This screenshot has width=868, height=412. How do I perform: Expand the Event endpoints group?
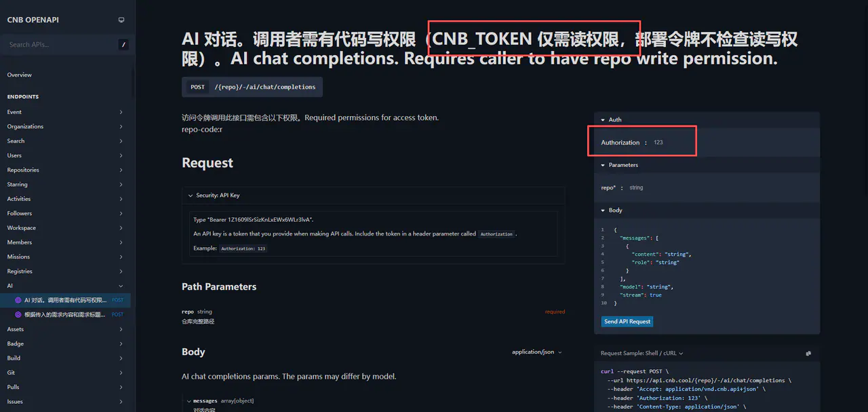pos(65,112)
